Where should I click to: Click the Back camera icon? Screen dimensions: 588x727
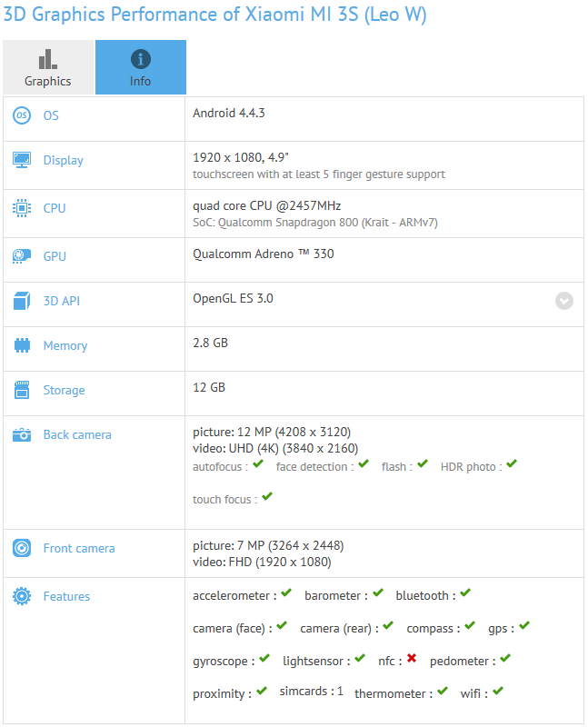pos(22,435)
